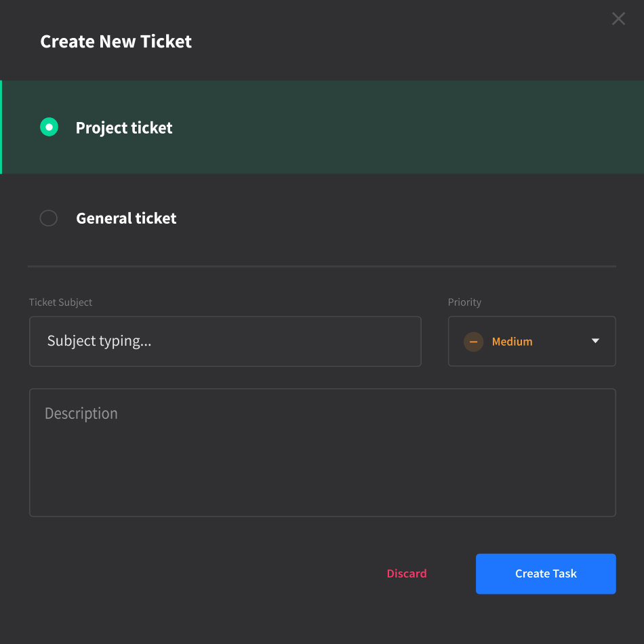644x644 pixels.
Task: Click the "Project ticket" option label
Action: tap(124, 128)
